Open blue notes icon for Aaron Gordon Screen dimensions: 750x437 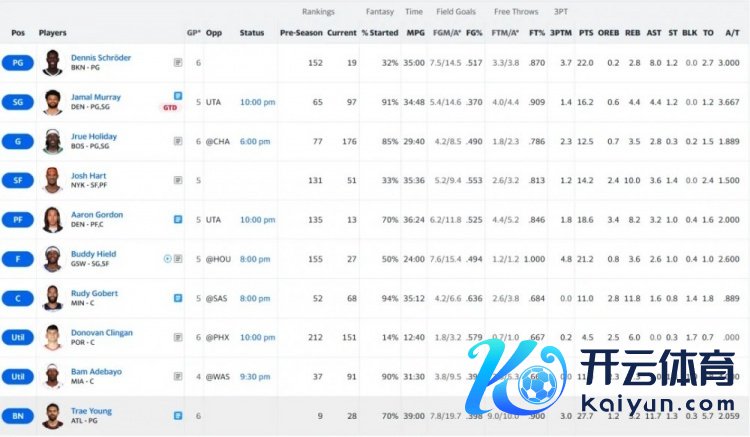coord(178,219)
